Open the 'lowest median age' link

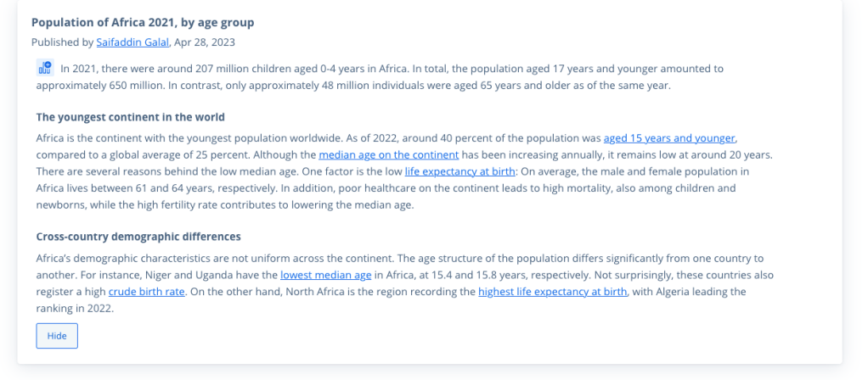325,275
